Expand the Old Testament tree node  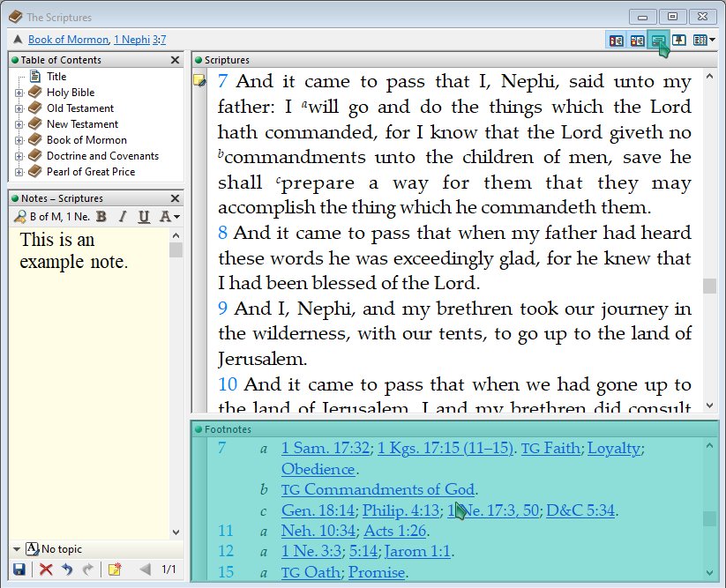click(x=19, y=108)
